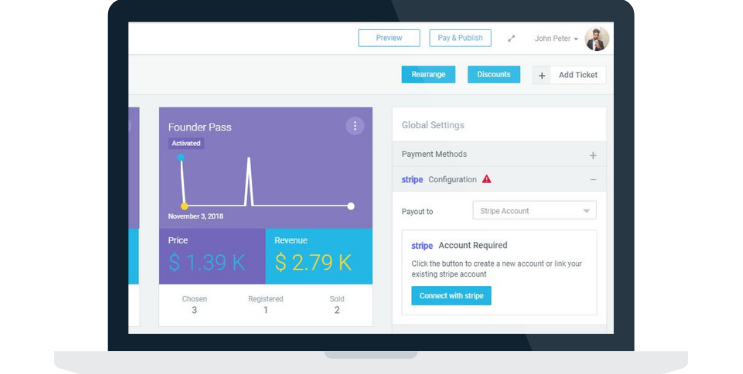Click the red warning triangle icon
The width and height of the screenshot is (743, 374).
[487, 179]
